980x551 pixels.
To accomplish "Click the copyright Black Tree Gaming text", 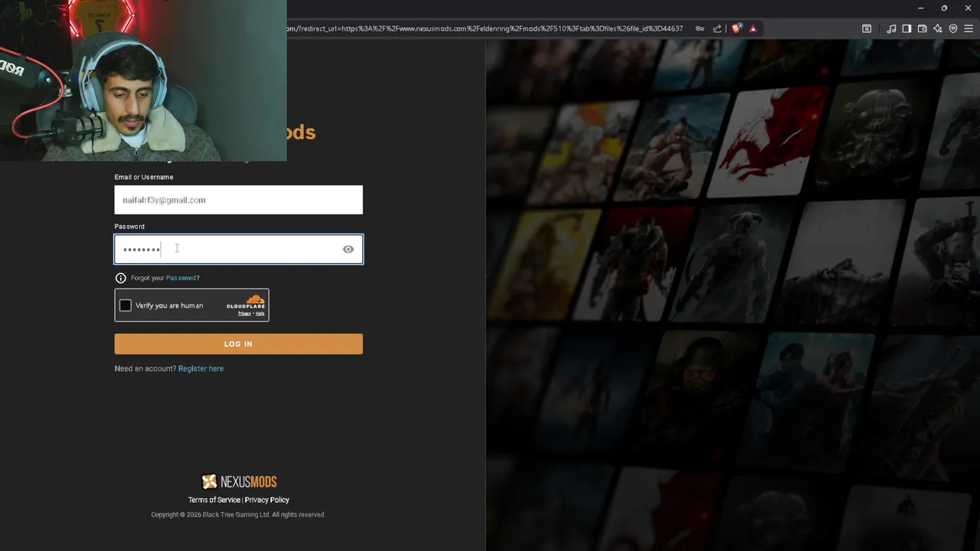I will point(238,515).
